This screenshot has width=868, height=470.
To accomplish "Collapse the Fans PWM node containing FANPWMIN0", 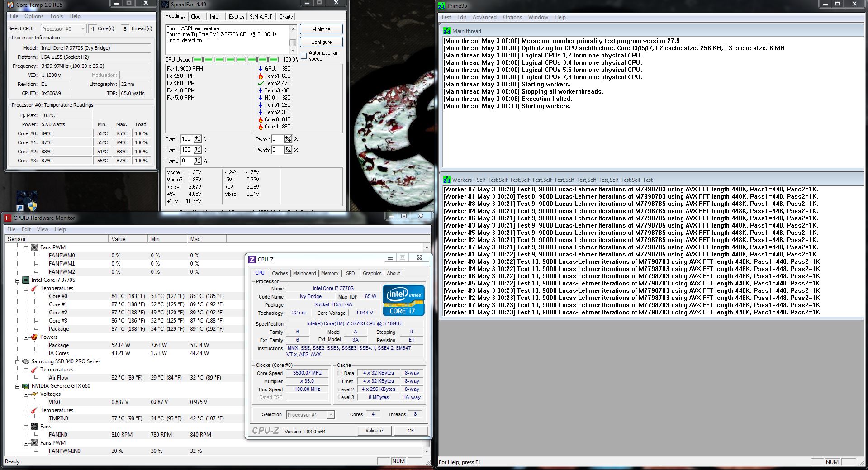I will (x=26, y=443).
